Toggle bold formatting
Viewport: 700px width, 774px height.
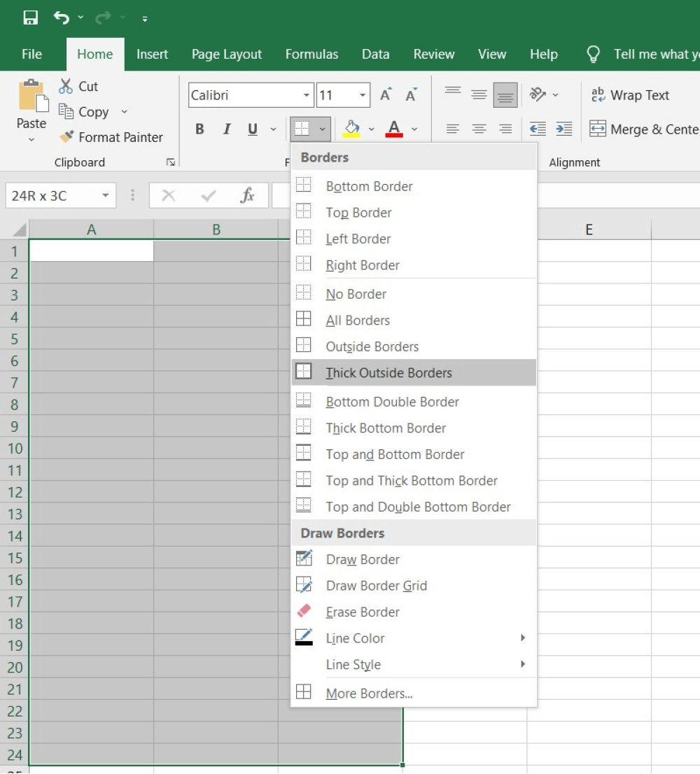199,129
